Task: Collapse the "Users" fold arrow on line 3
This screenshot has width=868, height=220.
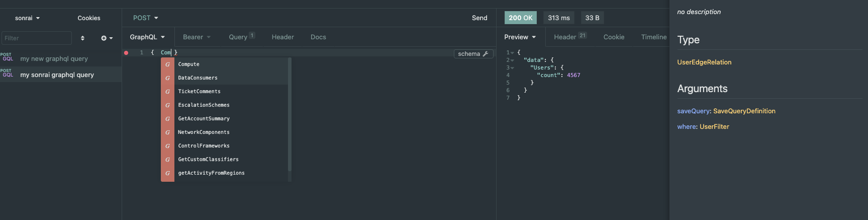Action: coord(512,68)
